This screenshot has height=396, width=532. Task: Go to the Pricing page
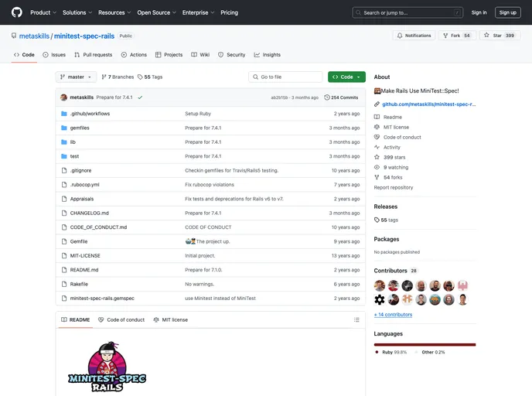point(230,12)
